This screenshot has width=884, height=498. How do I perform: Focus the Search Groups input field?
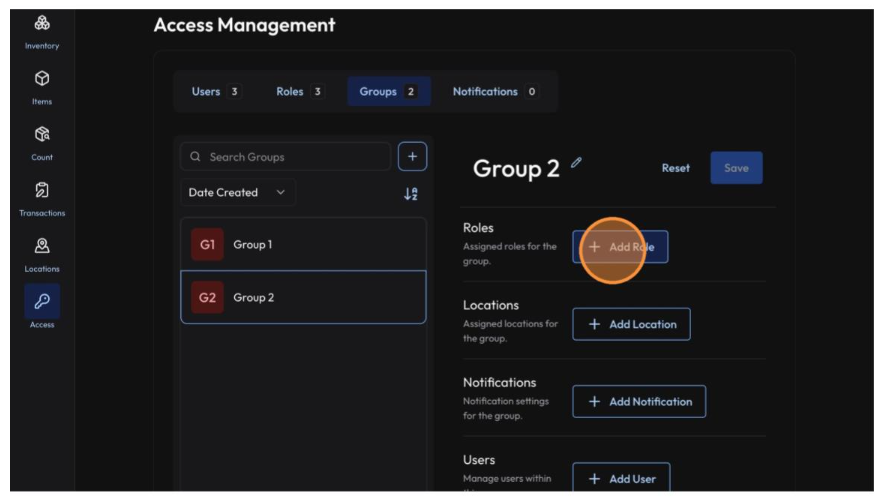285,157
